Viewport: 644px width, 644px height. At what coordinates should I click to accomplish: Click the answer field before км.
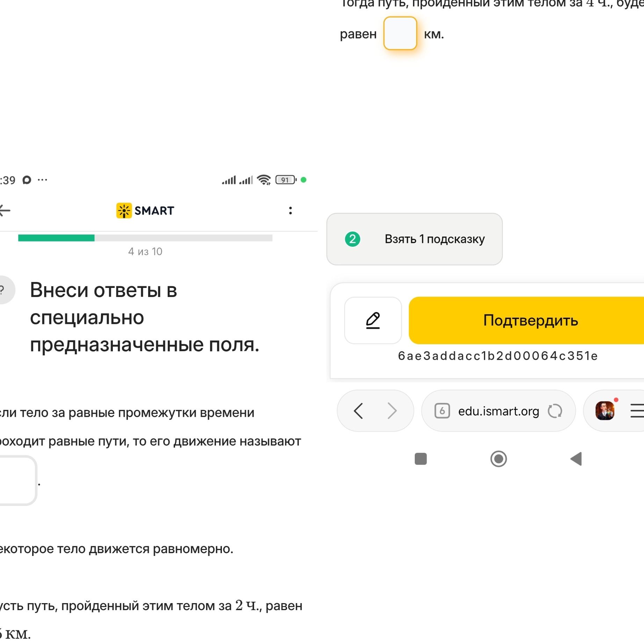coord(400,34)
